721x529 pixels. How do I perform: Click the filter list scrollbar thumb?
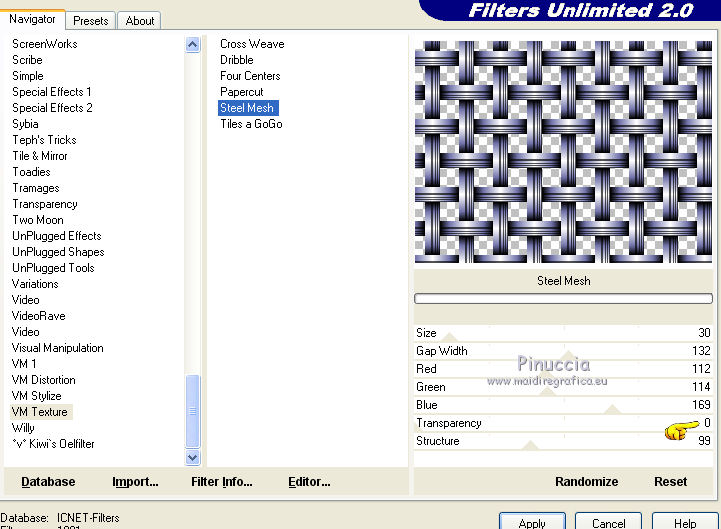(193, 411)
